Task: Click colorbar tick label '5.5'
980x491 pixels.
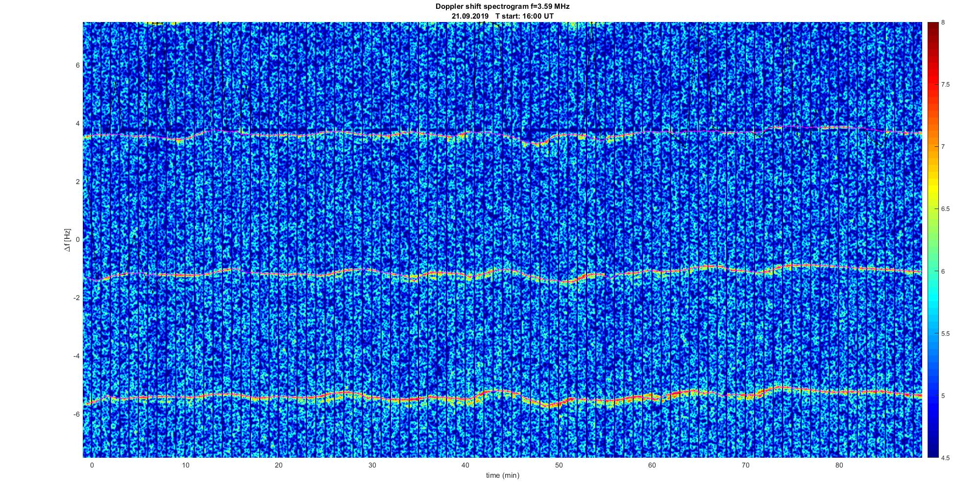Action: click(945, 334)
